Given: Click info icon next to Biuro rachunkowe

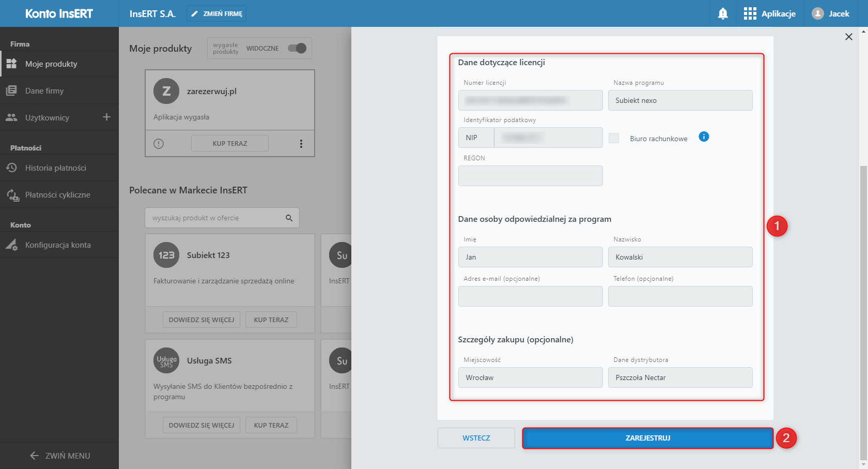Looking at the screenshot, I should [x=704, y=137].
